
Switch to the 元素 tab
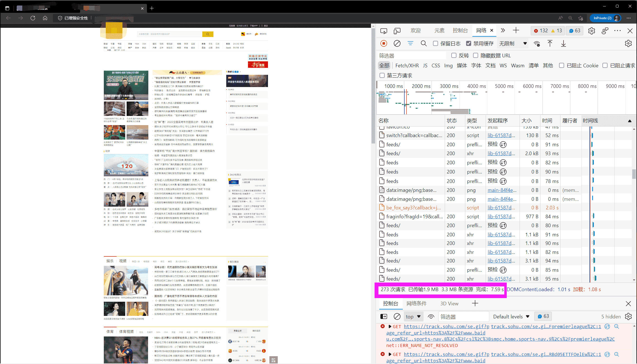point(439,31)
